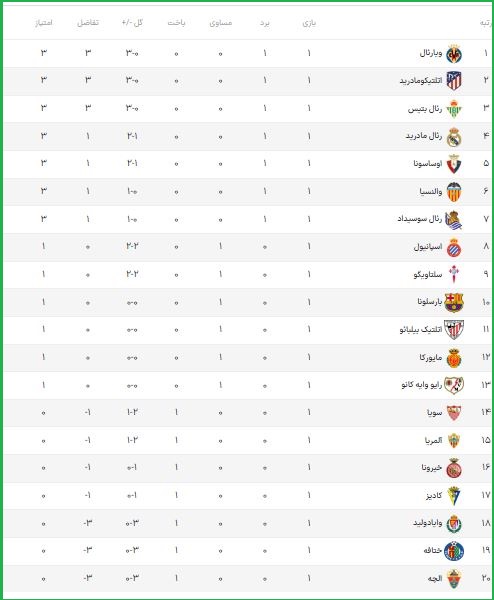Click the Real Betis club crest
Viewport: 494px width, 600px height.
[454, 109]
